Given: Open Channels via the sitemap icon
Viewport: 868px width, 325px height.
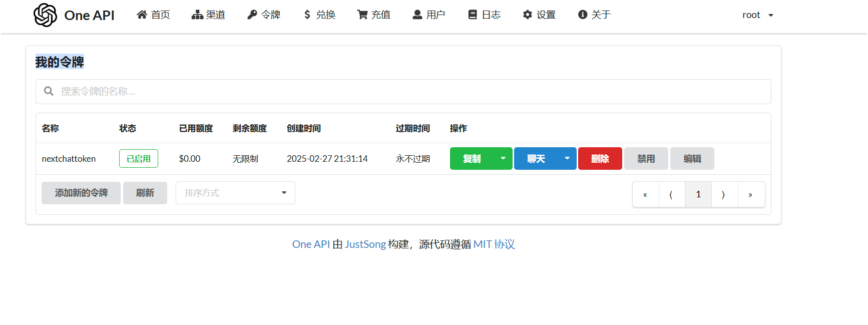Looking at the screenshot, I should tap(197, 15).
